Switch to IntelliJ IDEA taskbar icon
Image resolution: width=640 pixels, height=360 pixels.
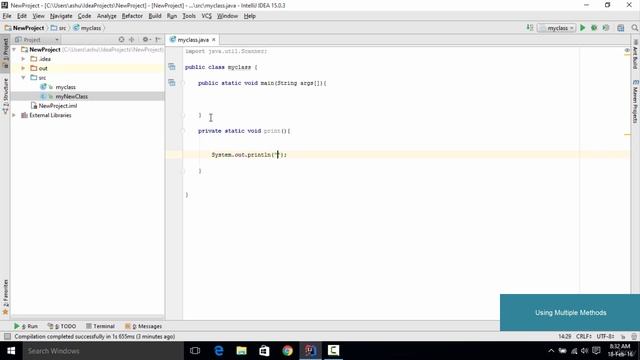pyautogui.click(x=310, y=351)
